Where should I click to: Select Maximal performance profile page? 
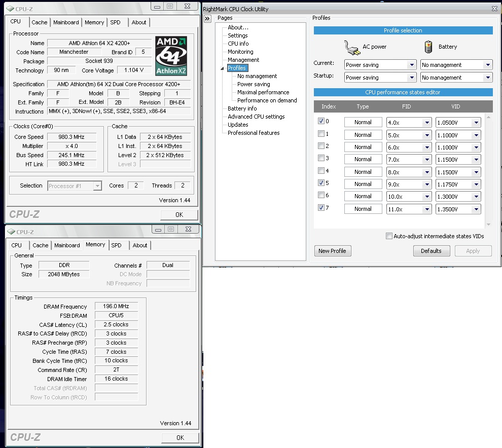click(263, 92)
